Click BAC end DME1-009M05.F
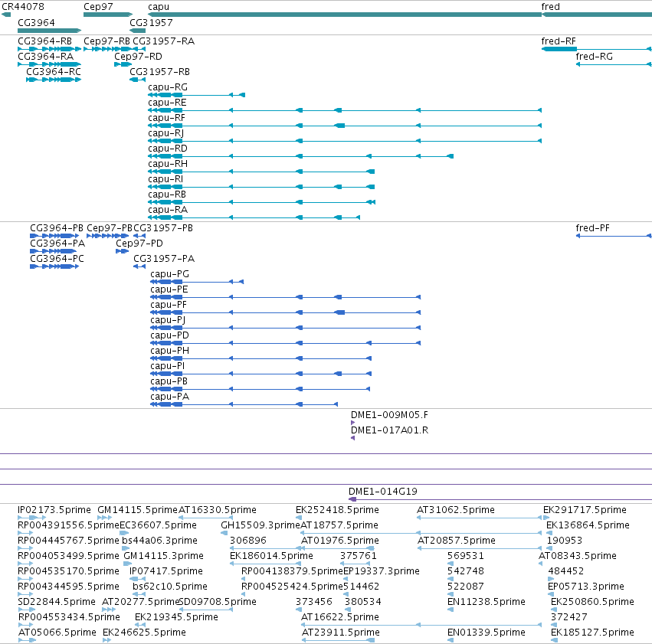 click(x=353, y=423)
